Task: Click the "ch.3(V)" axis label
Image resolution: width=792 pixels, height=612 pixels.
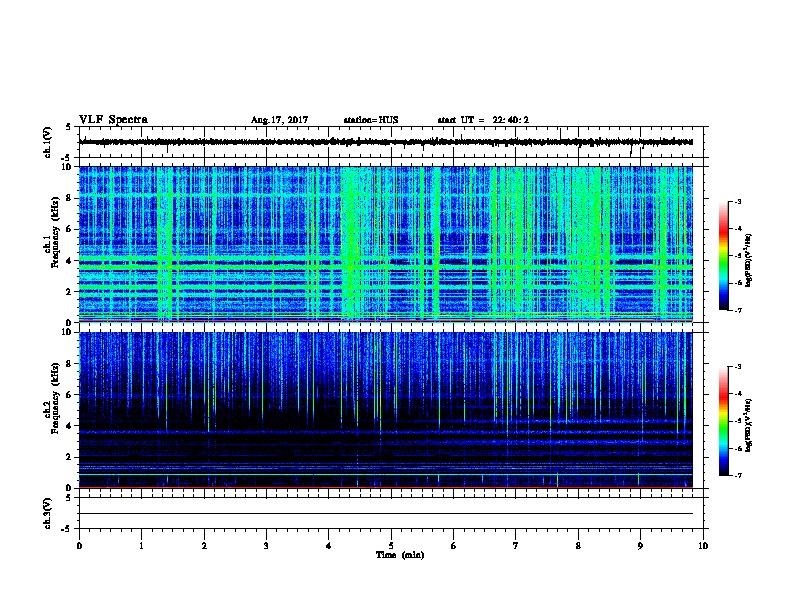Action: [x=47, y=513]
